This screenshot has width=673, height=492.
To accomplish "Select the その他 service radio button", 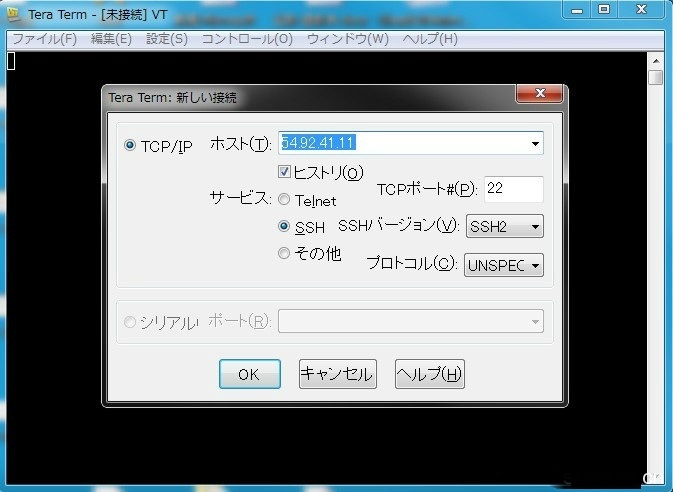I will [284, 254].
